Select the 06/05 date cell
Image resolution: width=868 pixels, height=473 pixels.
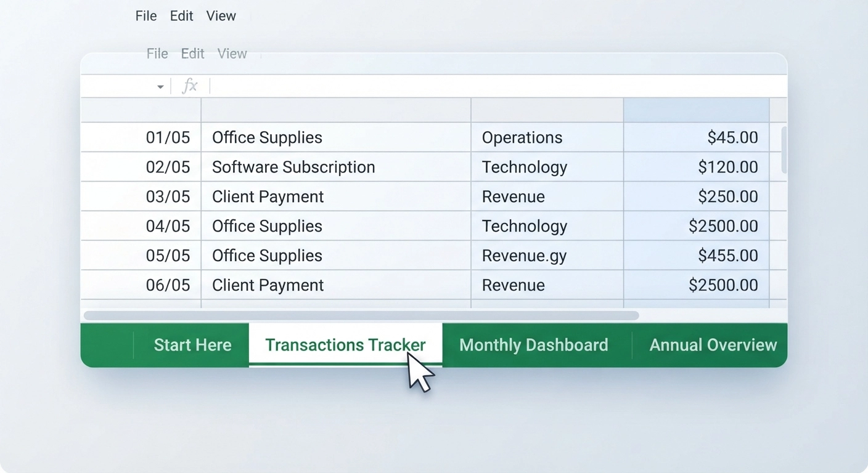click(x=141, y=285)
